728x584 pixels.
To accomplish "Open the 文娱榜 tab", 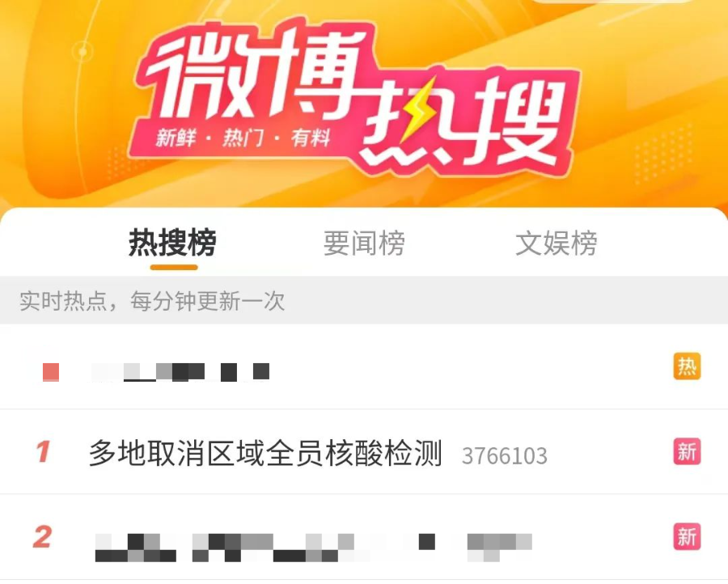I will click(557, 243).
